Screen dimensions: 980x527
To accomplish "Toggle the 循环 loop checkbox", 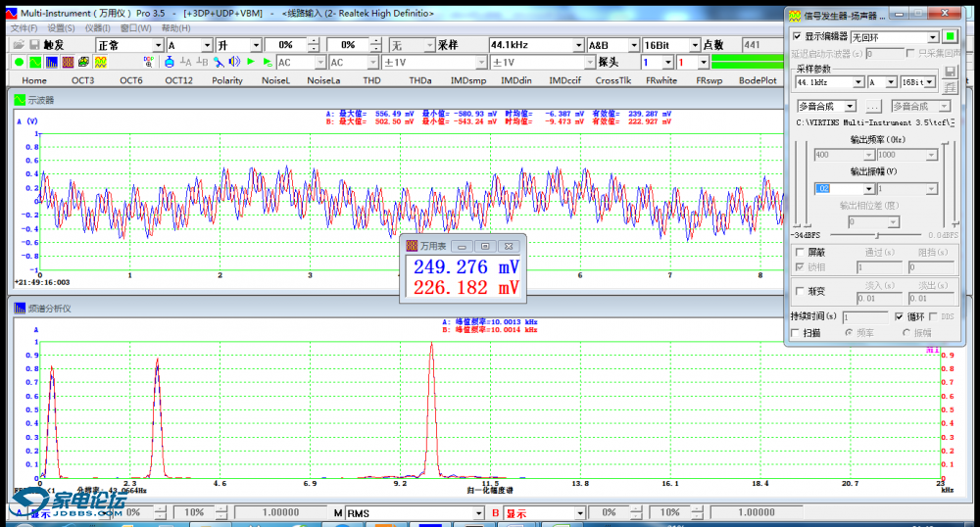I will click(x=899, y=316).
